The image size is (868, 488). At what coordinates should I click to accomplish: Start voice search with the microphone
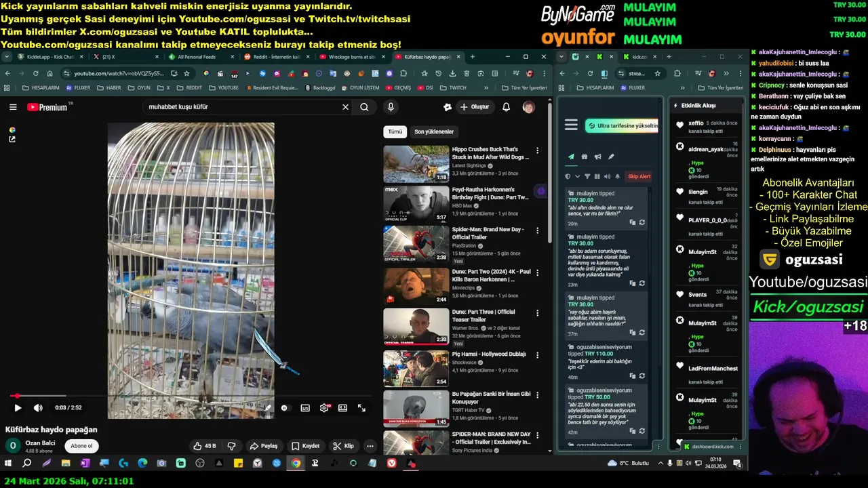click(x=391, y=107)
